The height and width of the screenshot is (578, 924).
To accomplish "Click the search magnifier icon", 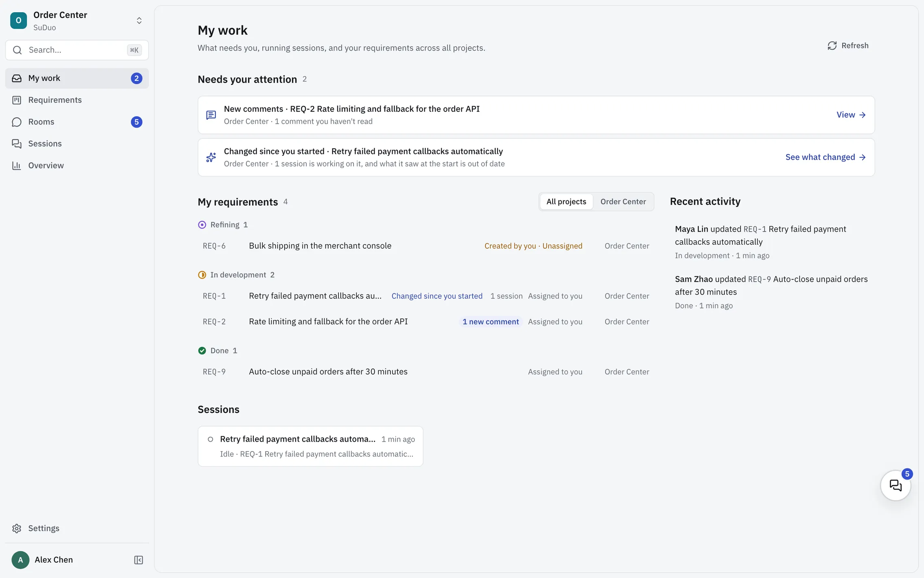I will (x=17, y=50).
